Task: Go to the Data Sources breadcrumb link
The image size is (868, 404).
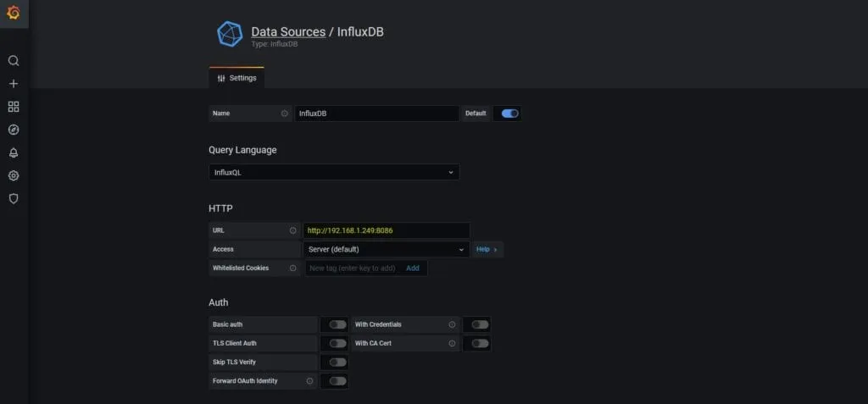Action: click(x=288, y=31)
